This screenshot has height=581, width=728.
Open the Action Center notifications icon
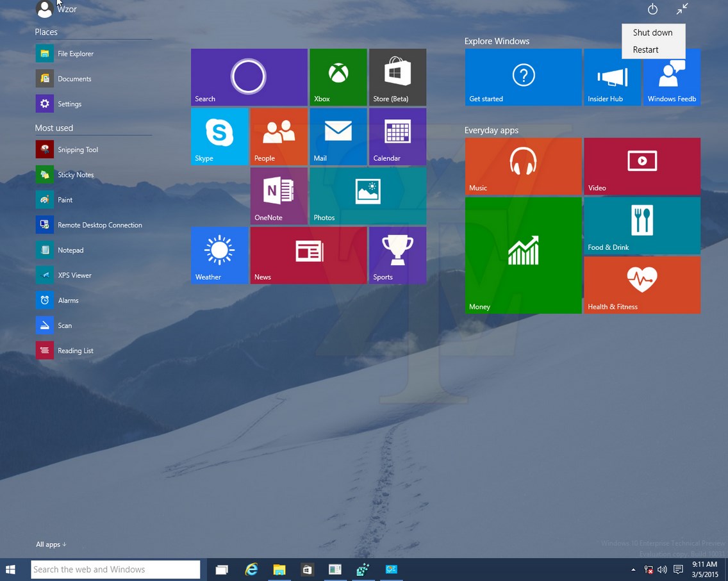pos(678,569)
